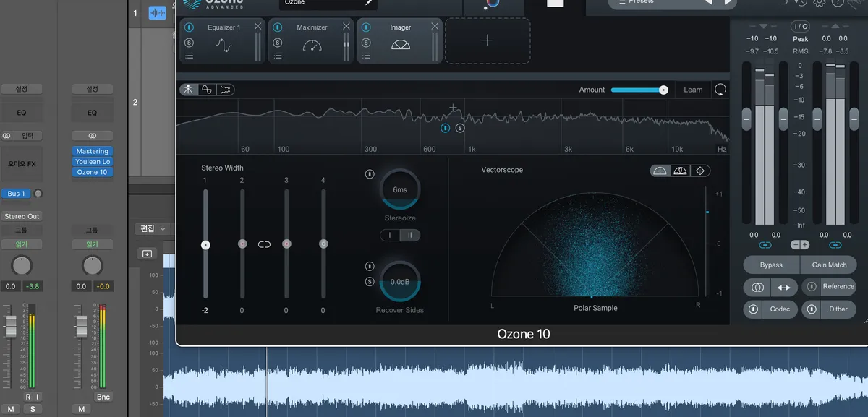
Task: Solo the Maximizer module
Action: click(x=277, y=42)
